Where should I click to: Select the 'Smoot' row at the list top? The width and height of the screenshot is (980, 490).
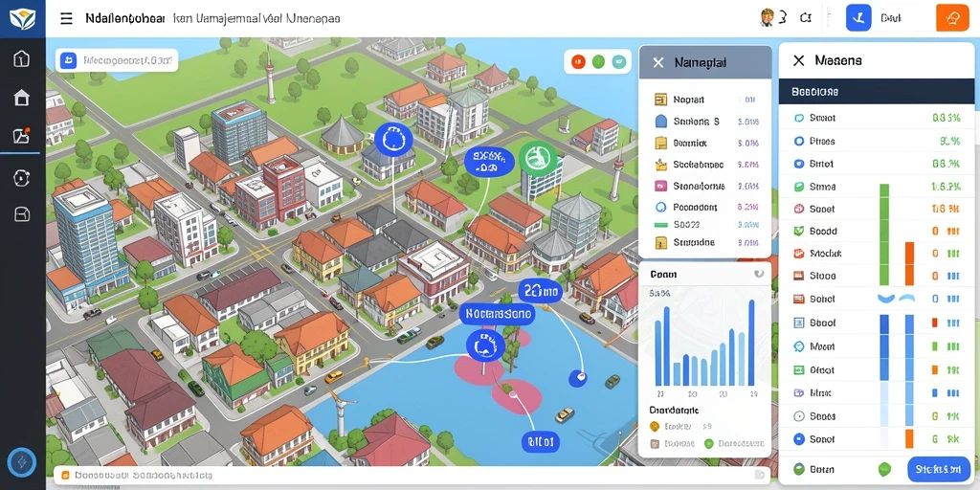pyautogui.click(x=877, y=118)
